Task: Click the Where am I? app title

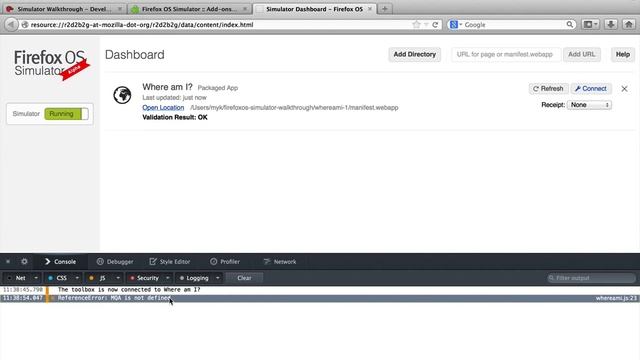Action: [167, 87]
